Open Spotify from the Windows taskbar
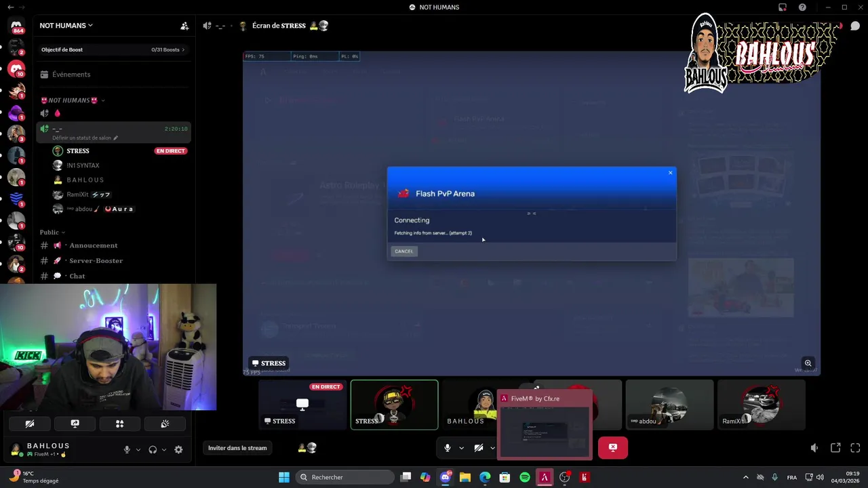The height and width of the screenshot is (488, 868). 525,477
